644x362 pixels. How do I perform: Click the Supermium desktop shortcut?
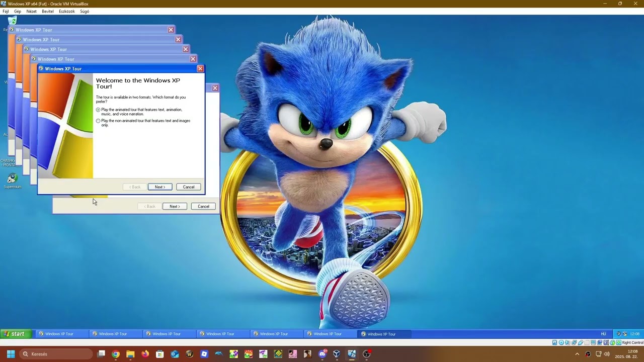tap(12, 181)
